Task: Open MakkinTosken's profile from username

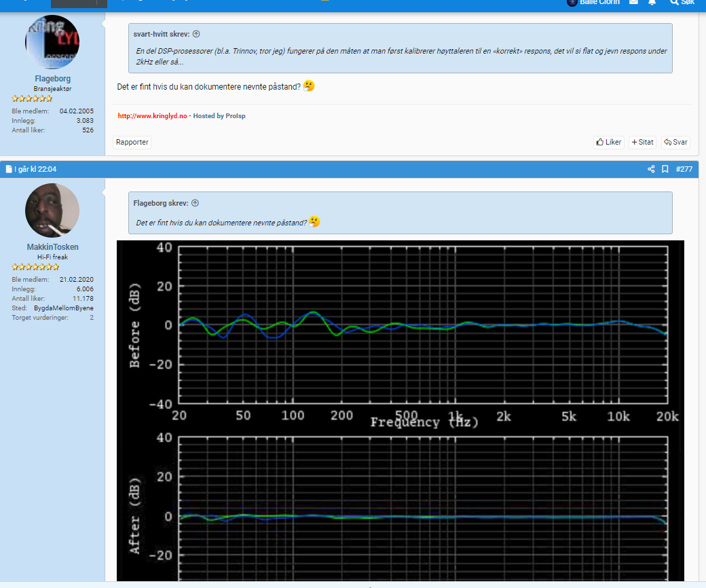Action: [x=52, y=247]
